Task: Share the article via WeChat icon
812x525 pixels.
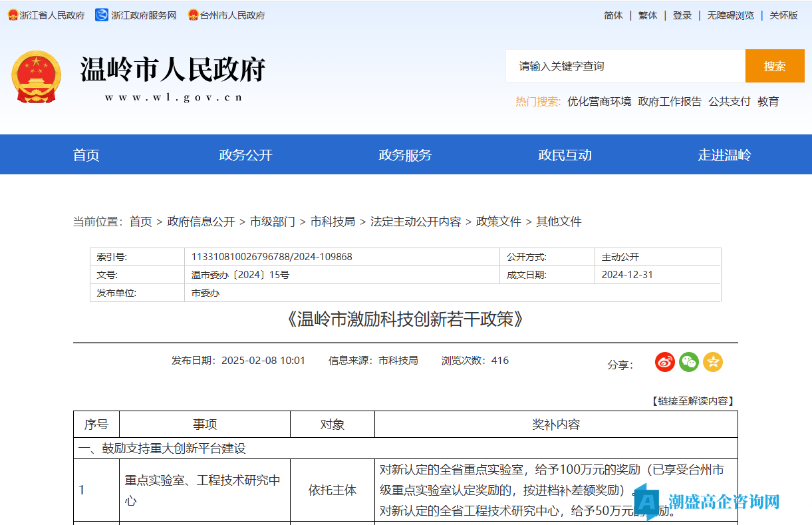Action: click(x=689, y=362)
